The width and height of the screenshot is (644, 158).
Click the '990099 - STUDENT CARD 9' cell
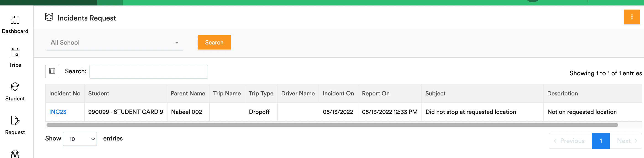pos(126,112)
